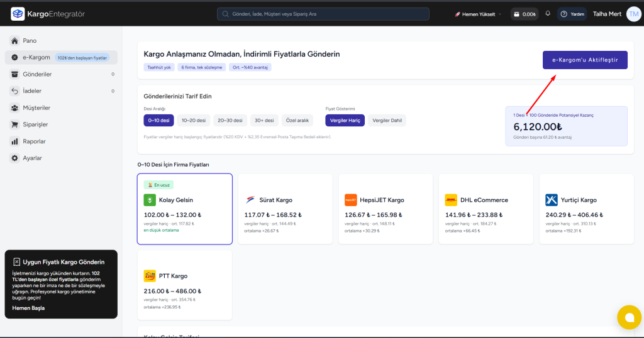The image size is (644, 338).
Task: Open Pano in the sidebar
Action: click(61, 41)
